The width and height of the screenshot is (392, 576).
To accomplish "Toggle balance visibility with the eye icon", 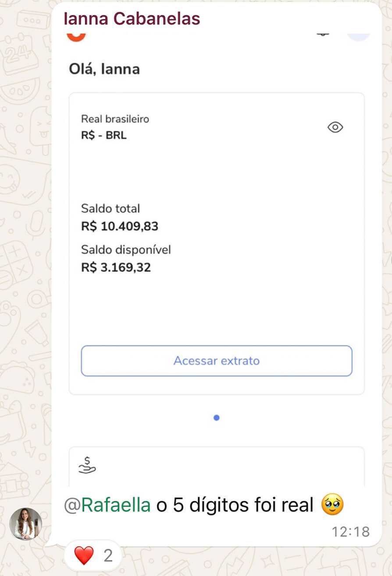I will [335, 127].
